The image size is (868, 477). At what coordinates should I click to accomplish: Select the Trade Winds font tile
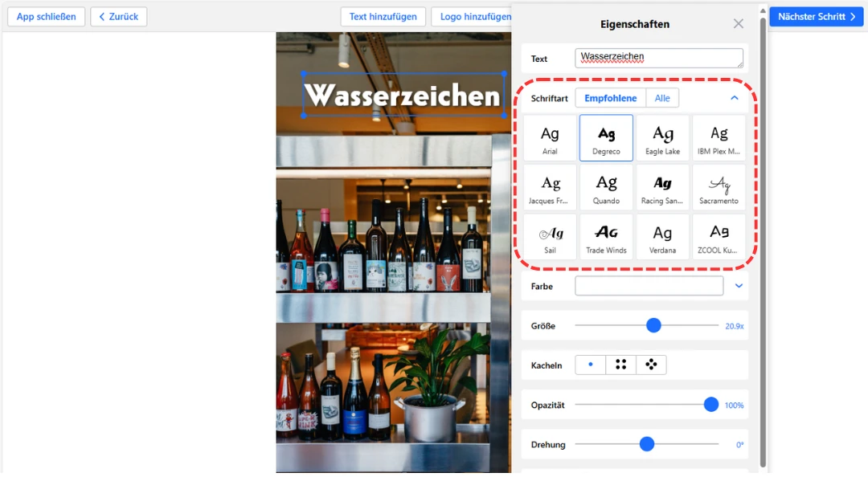click(x=606, y=237)
